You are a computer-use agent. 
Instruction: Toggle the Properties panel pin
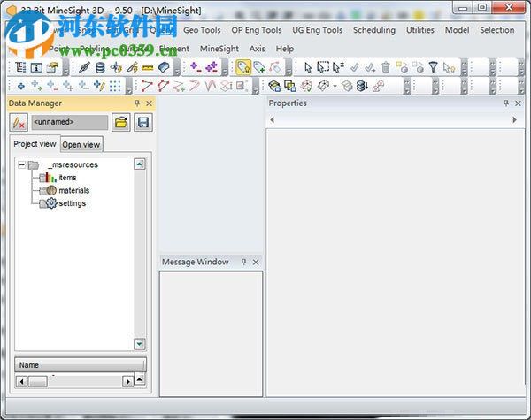click(506, 103)
